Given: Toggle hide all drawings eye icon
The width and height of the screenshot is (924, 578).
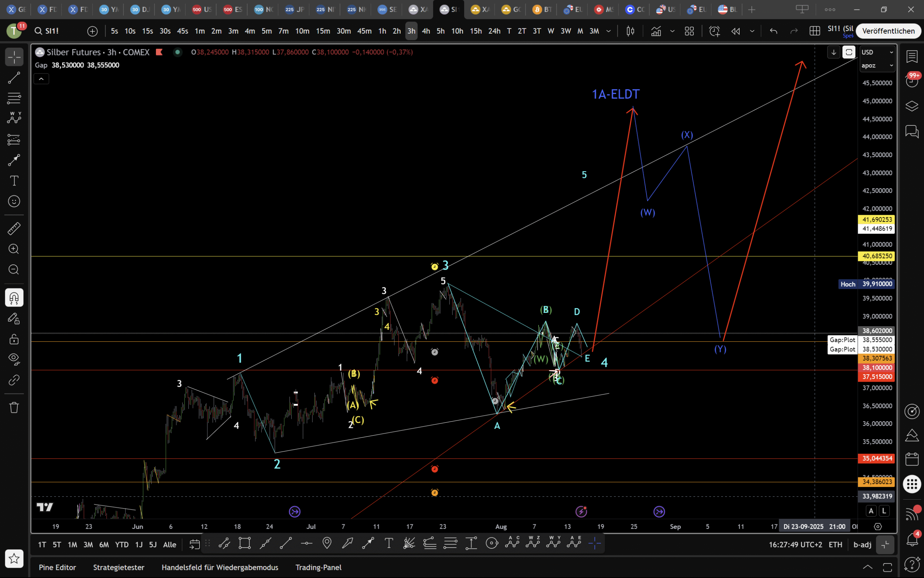Looking at the screenshot, I should (14, 359).
